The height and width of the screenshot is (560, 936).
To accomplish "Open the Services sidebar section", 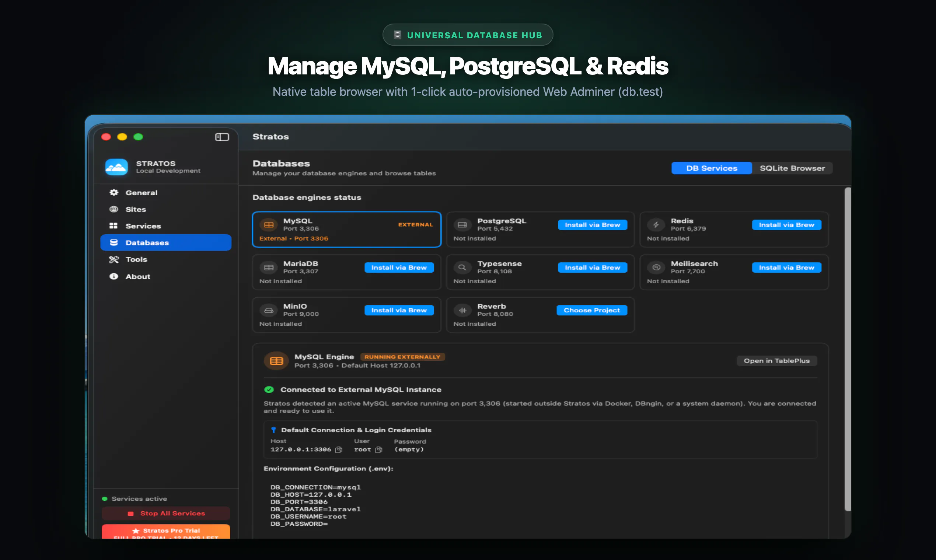I will pos(166,226).
